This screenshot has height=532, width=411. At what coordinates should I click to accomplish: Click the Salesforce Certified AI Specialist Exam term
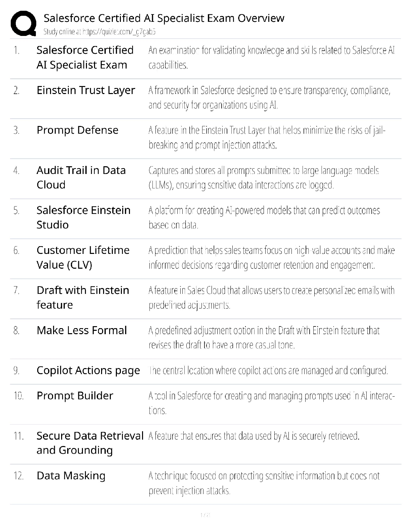(85, 57)
